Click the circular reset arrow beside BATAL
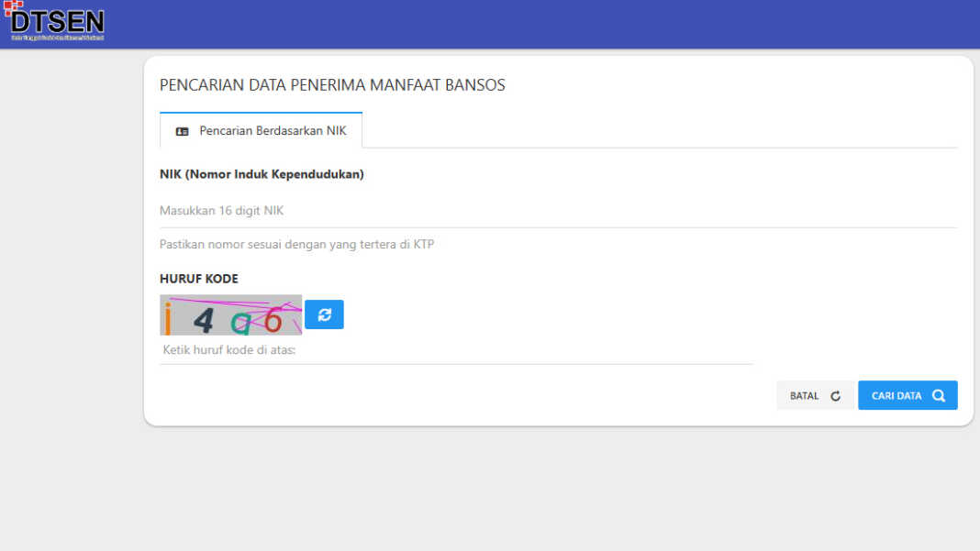This screenshot has width=980, height=551. [835, 396]
